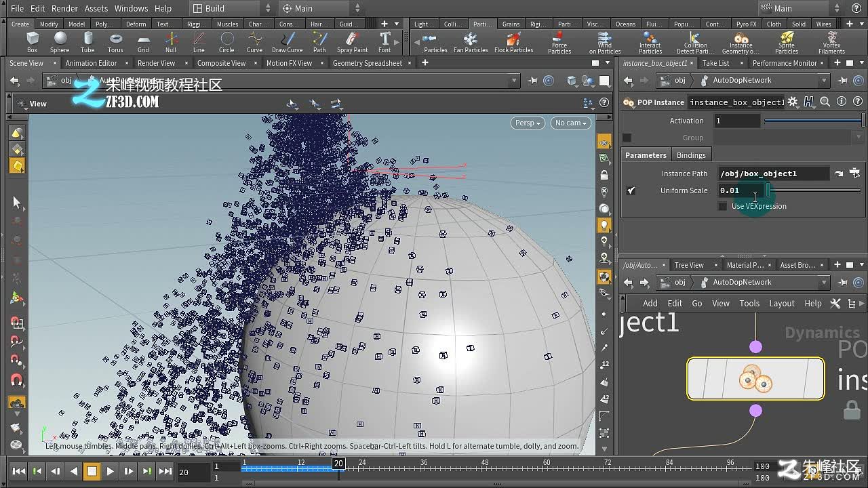Image resolution: width=868 pixels, height=488 pixels.
Task: Select the Instance Geometry tool
Action: (741, 42)
